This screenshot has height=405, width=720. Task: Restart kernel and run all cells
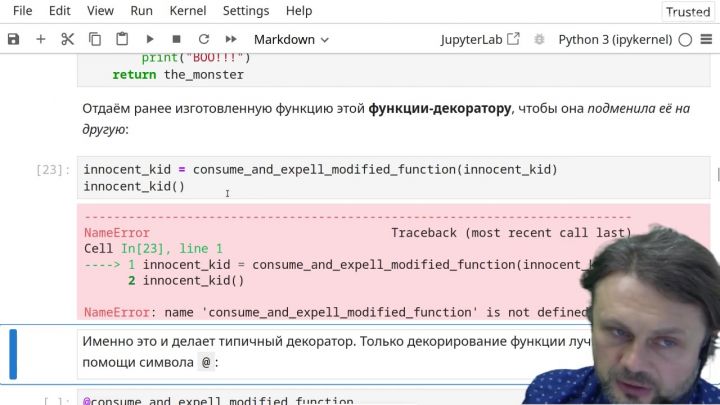click(231, 39)
